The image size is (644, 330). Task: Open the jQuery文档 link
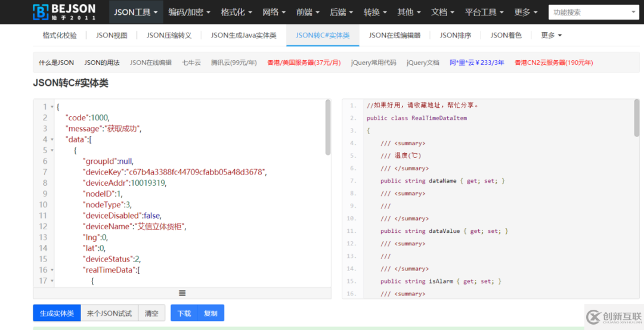pyautogui.click(x=423, y=63)
